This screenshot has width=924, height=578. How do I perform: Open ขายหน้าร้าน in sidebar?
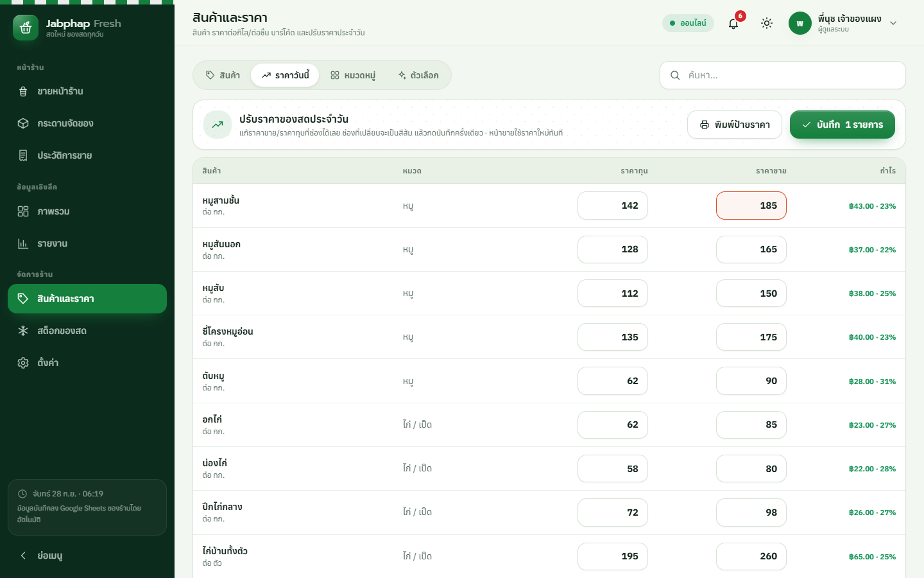tap(87, 91)
